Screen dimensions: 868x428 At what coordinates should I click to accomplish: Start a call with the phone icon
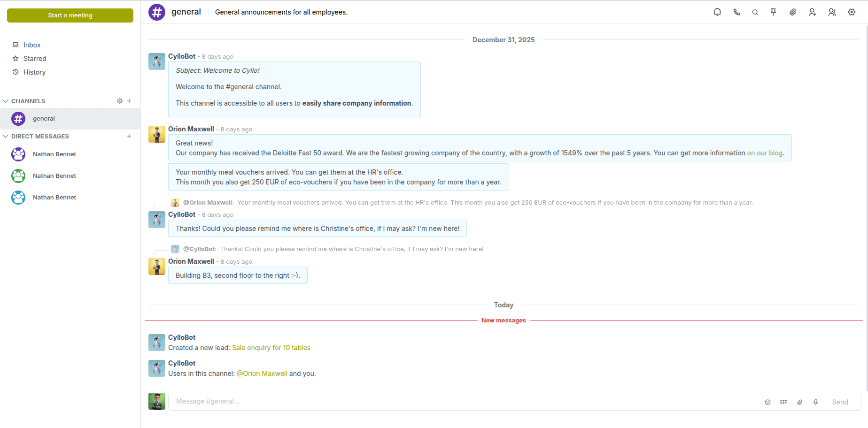click(736, 12)
